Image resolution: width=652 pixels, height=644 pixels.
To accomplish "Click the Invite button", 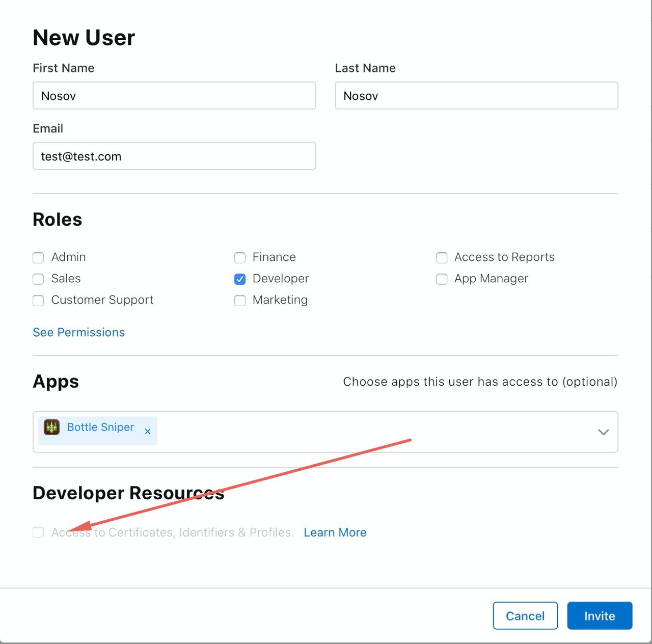I will pos(600,616).
